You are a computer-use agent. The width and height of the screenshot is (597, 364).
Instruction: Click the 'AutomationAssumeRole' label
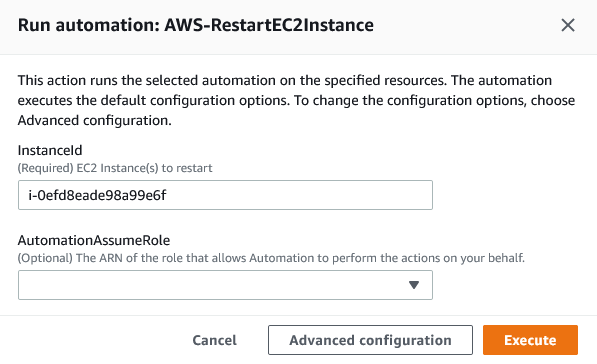(x=94, y=240)
